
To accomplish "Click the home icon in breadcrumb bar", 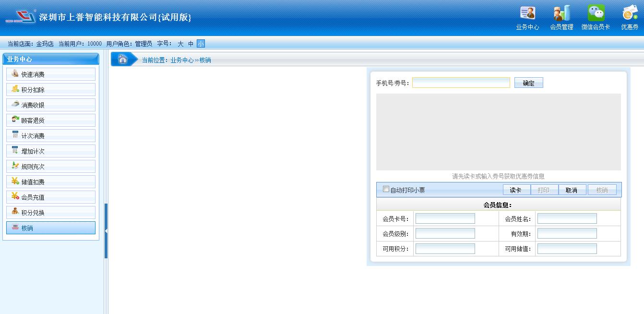I will pos(123,60).
